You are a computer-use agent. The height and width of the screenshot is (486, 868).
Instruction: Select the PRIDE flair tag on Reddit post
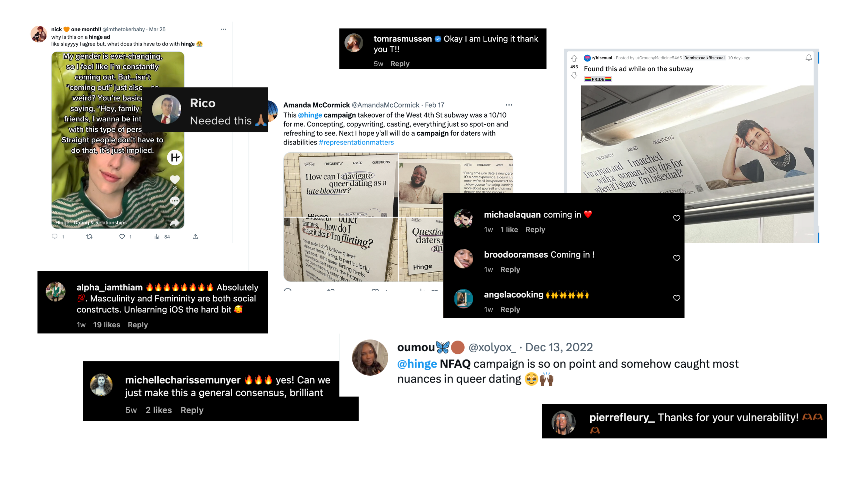pos(598,79)
